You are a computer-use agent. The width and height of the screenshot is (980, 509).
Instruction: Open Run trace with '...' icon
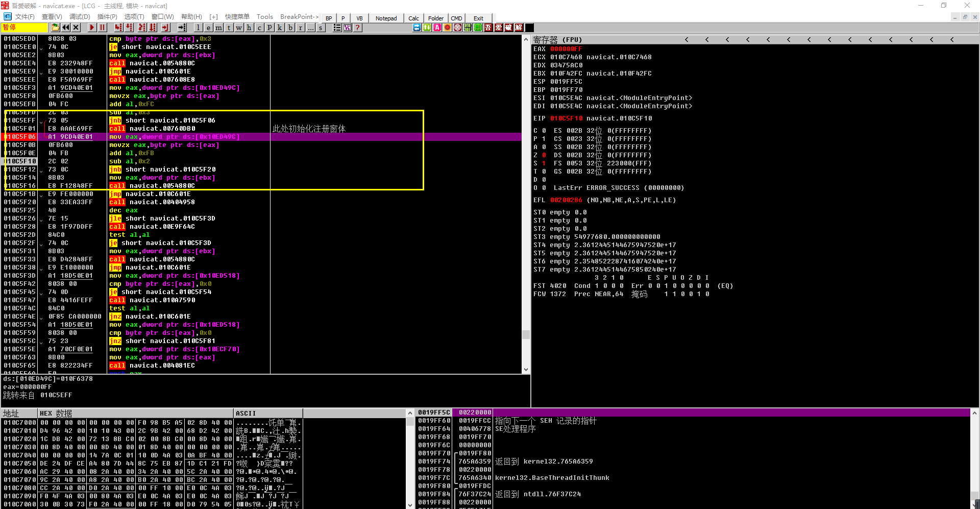pos(311,28)
